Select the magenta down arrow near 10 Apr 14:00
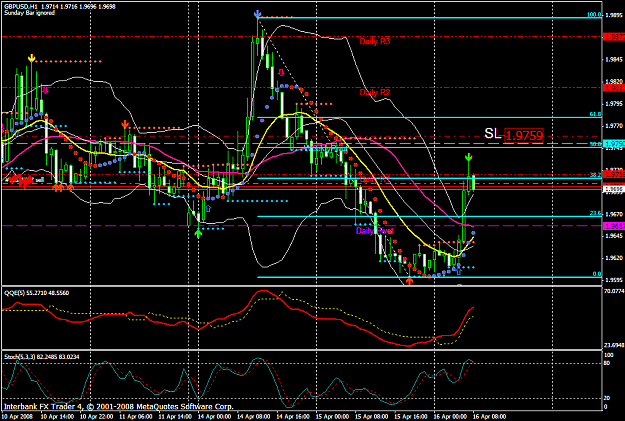Viewport: 625px width, 421px height. tap(45, 90)
